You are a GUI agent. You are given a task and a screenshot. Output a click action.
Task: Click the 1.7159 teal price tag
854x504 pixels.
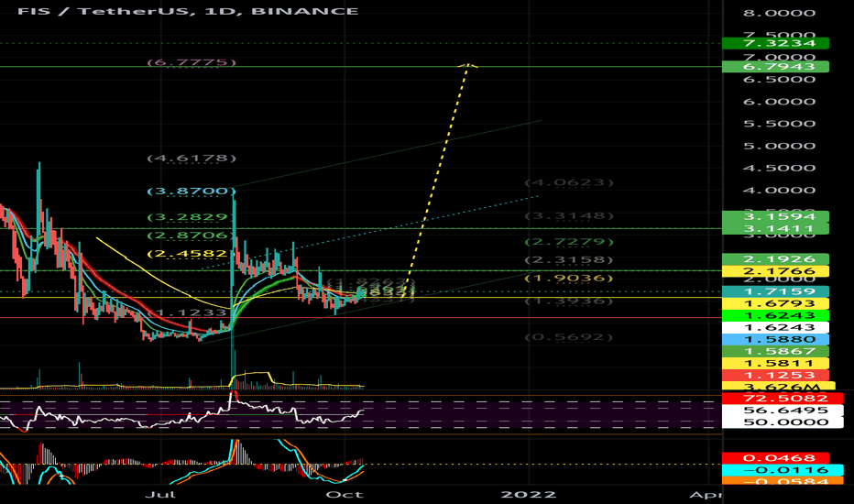coord(775,291)
